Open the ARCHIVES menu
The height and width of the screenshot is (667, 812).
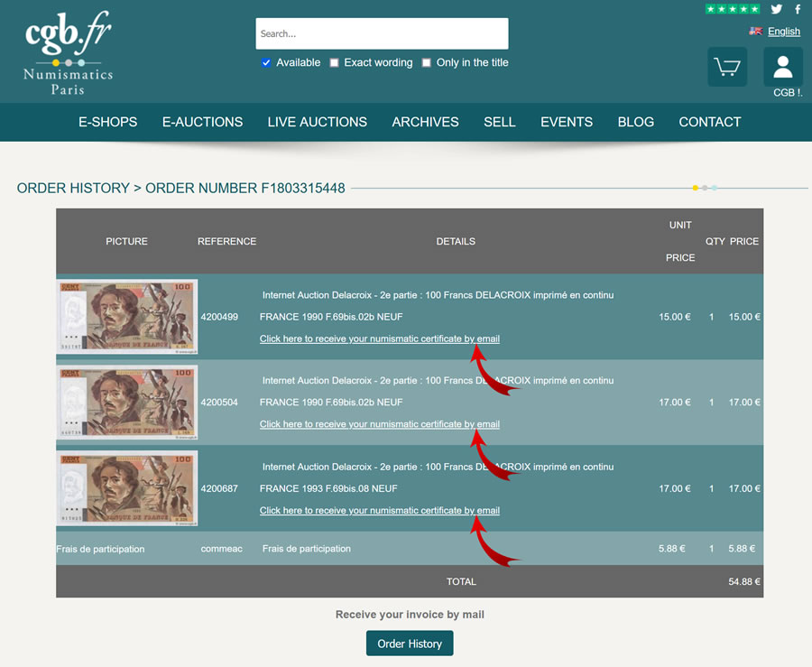pos(425,122)
